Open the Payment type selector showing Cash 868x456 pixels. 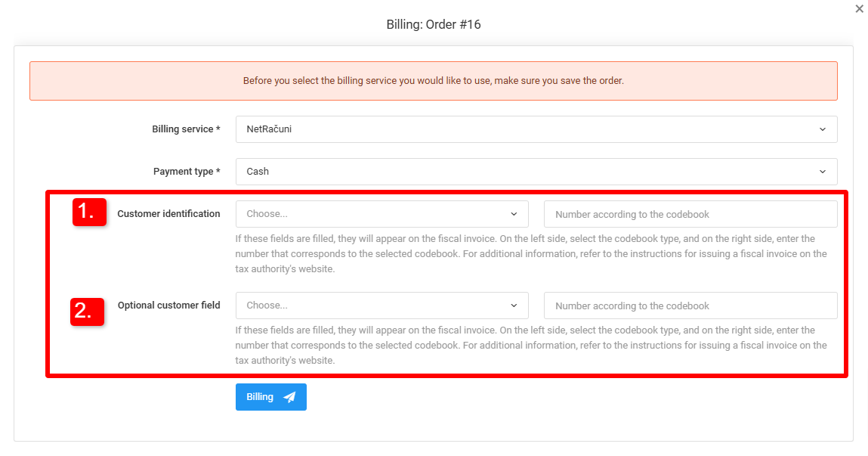(529, 171)
